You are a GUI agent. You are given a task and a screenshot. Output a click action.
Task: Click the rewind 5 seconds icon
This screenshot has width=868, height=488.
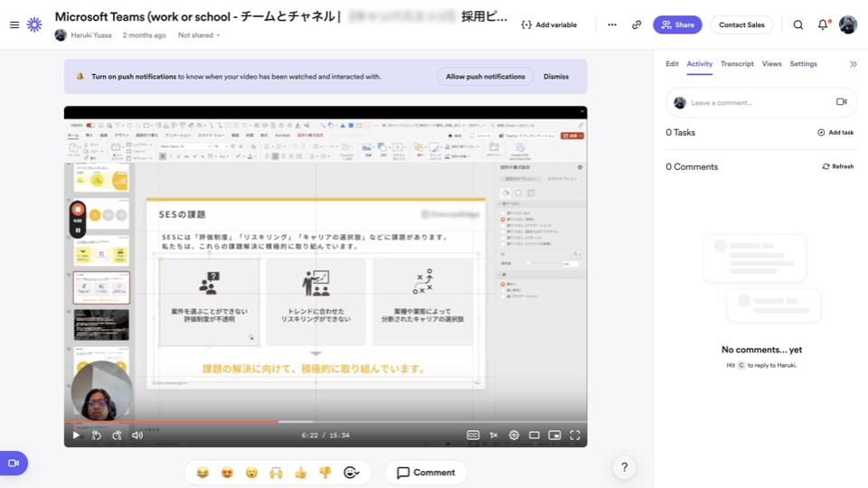(97, 436)
